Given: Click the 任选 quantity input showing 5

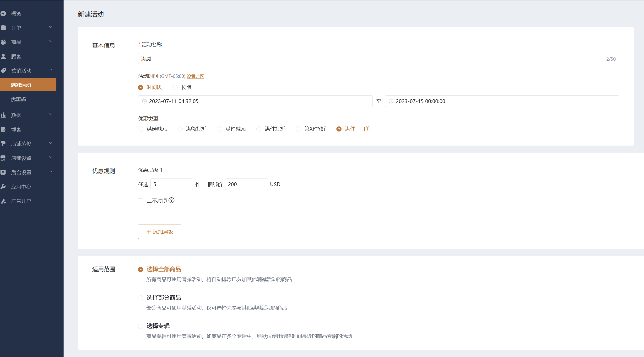Looking at the screenshot, I should point(172,184).
